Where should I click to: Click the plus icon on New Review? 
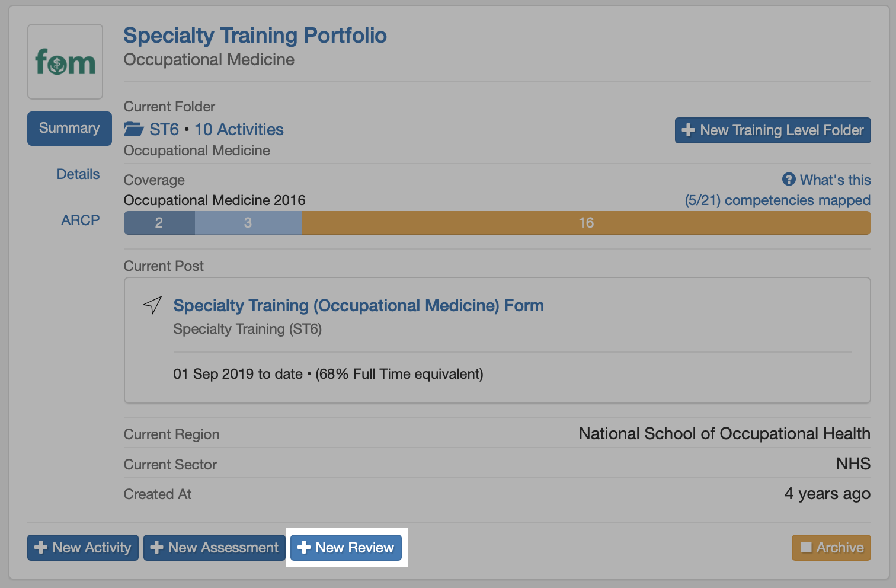pyautogui.click(x=304, y=547)
